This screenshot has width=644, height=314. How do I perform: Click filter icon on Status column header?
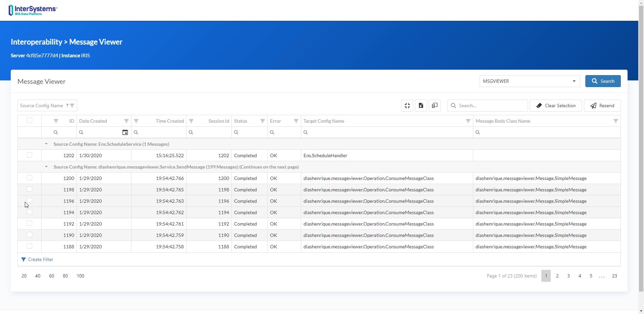(263, 121)
